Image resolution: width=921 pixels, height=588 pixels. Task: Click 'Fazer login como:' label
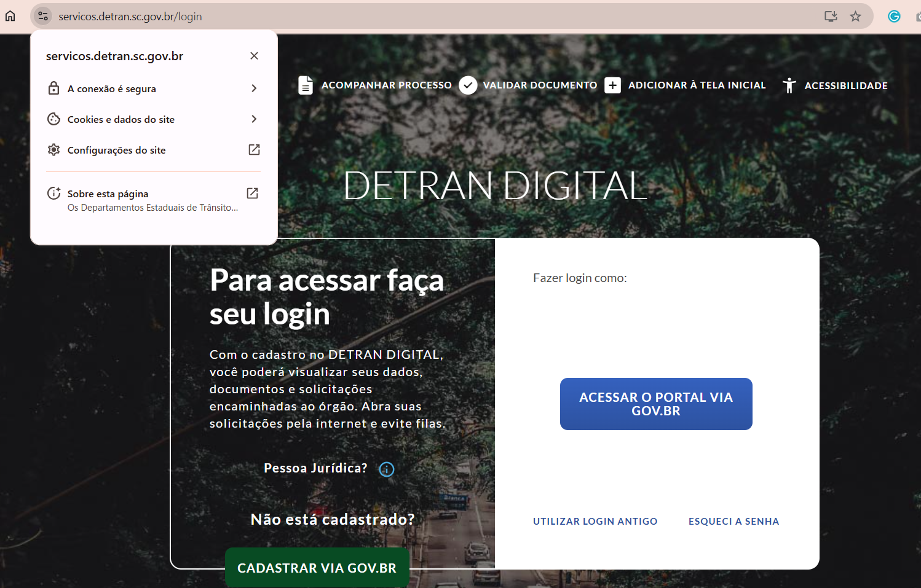pyautogui.click(x=580, y=278)
